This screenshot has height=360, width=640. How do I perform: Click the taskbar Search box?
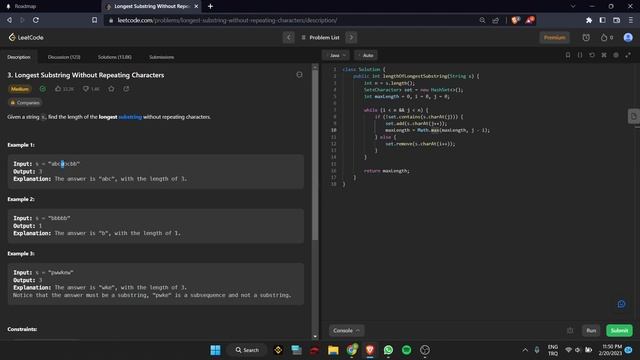[x=247, y=350]
